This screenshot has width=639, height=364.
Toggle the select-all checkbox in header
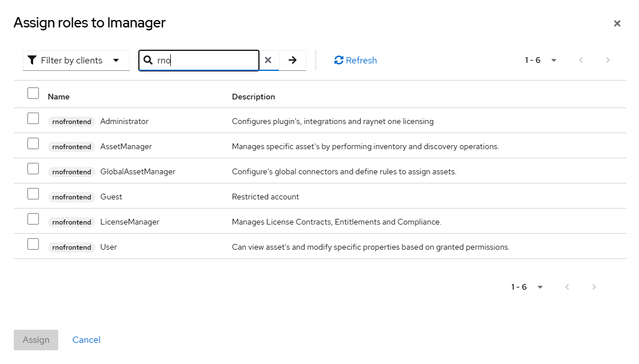click(33, 93)
